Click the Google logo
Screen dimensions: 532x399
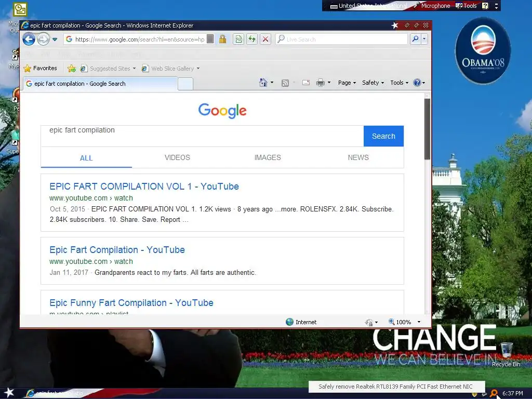click(222, 111)
